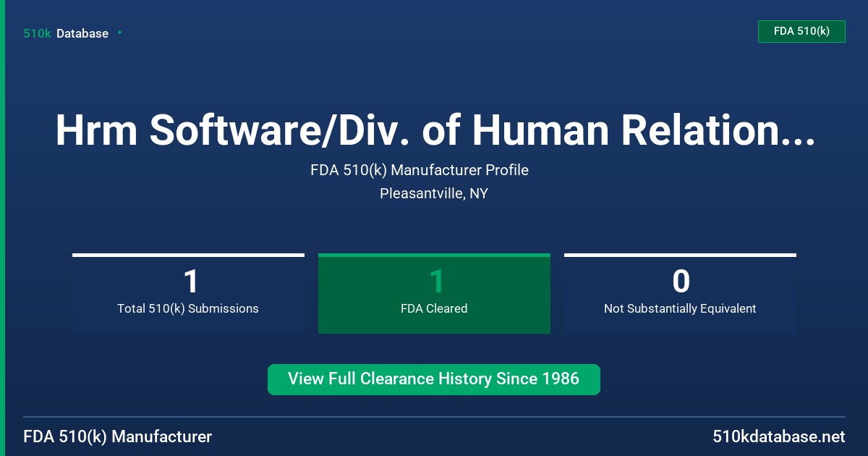The width and height of the screenshot is (868, 456).
Task: Open the Not Substantially Equivalent card
Action: click(x=680, y=294)
